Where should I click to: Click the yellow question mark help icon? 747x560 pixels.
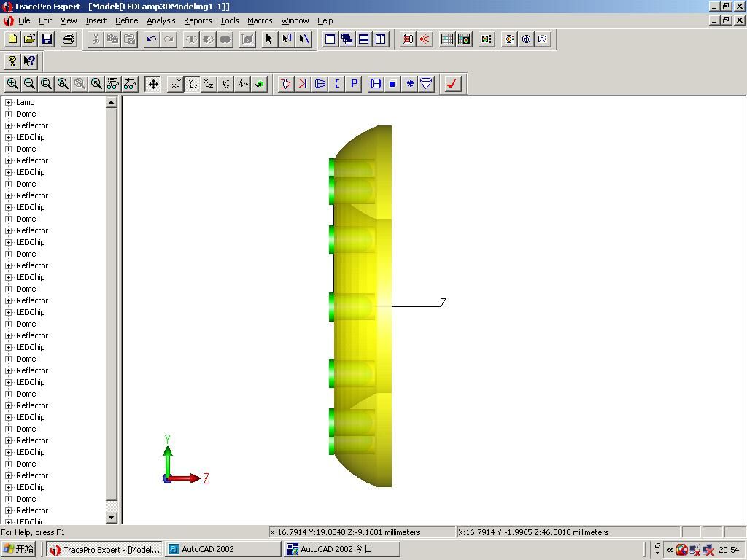12,61
